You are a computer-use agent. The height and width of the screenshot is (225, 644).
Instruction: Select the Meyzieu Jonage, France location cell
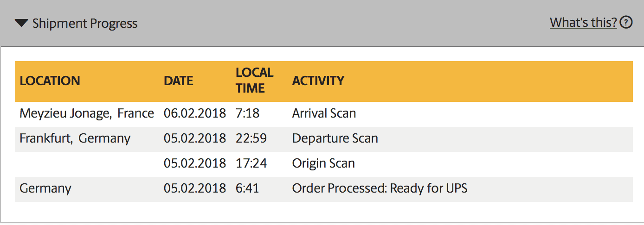tap(87, 113)
